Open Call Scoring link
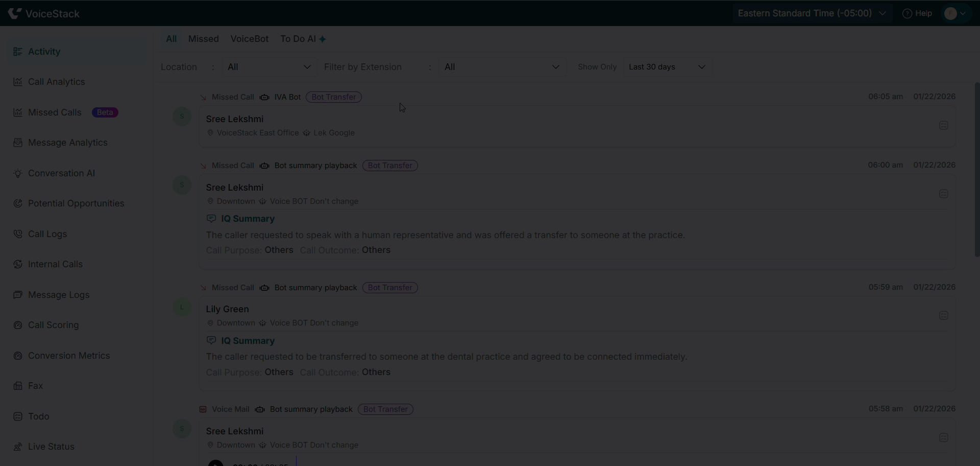Image resolution: width=980 pixels, height=466 pixels. [x=54, y=325]
